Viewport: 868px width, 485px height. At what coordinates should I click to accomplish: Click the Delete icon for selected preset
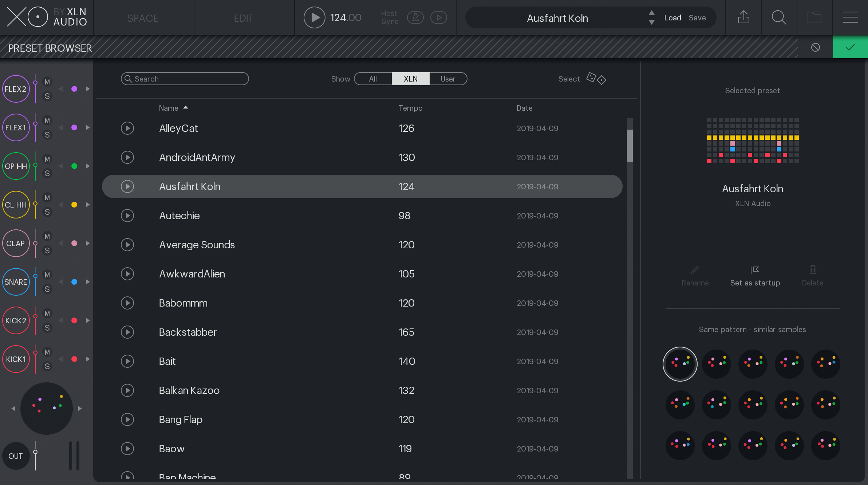(813, 269)
